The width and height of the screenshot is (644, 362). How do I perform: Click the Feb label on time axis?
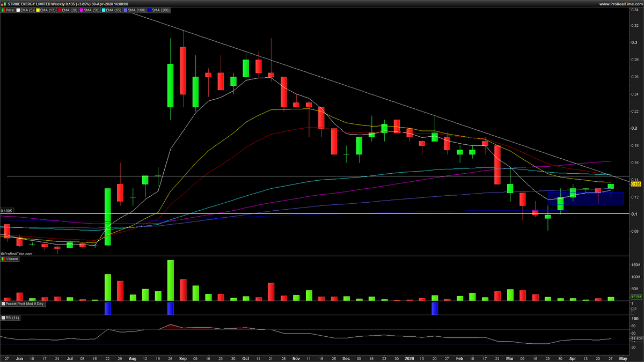459,357
